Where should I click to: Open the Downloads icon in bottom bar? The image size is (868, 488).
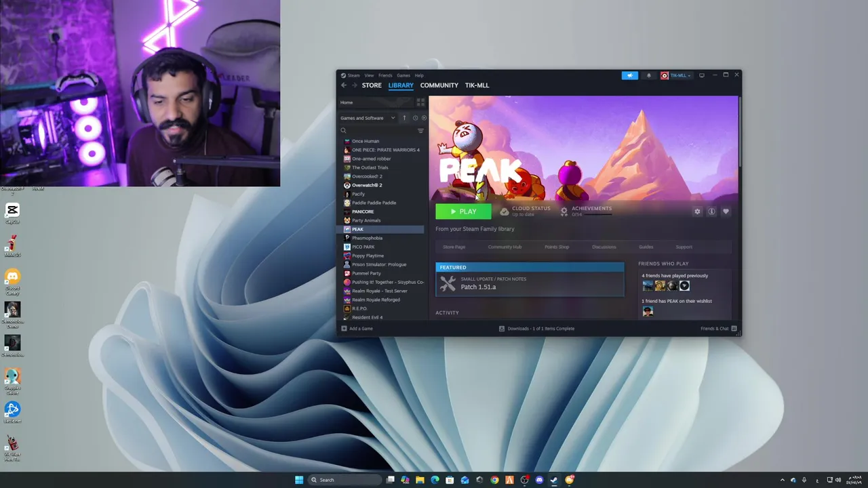tap(502, 329)
